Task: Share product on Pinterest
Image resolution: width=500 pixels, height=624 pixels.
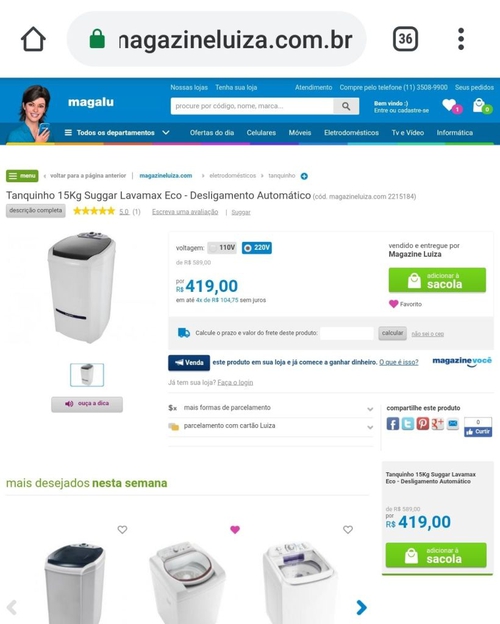Action: [422, 424]
